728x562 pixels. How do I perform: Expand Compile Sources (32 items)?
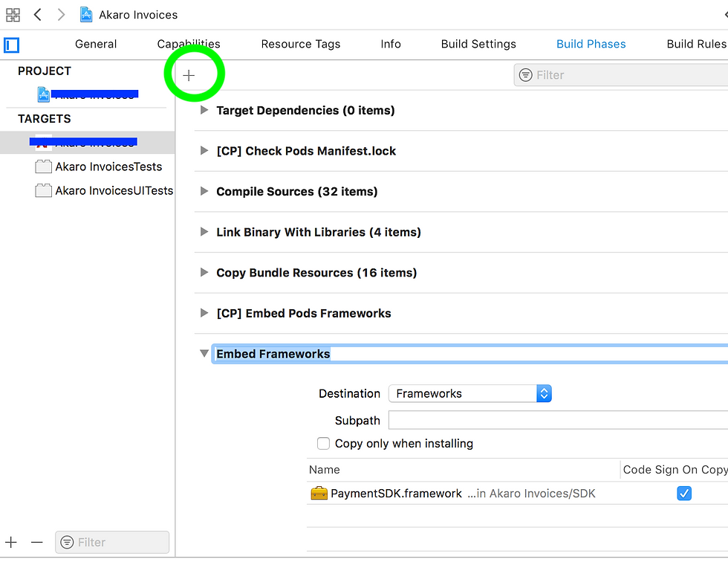(x=204, y=191)
